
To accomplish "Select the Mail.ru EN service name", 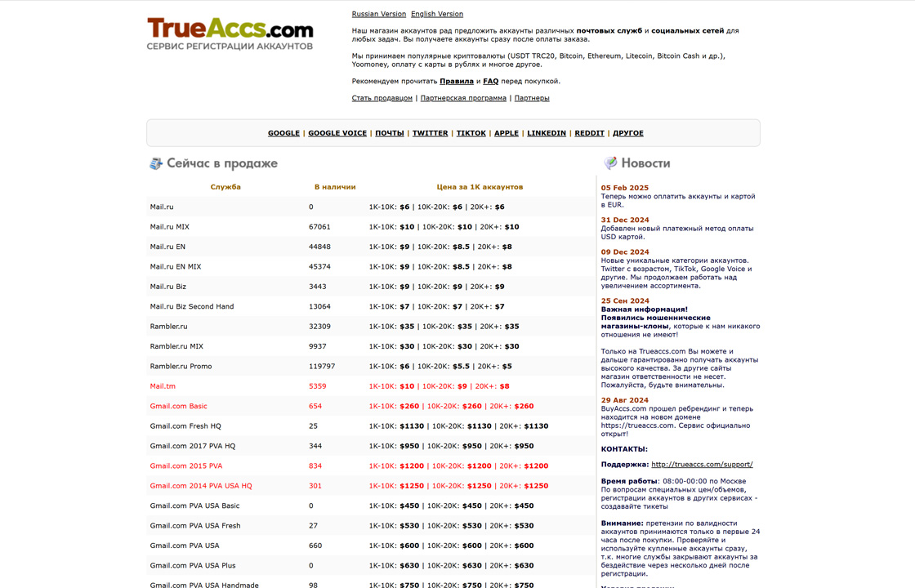I will (167, 247).
